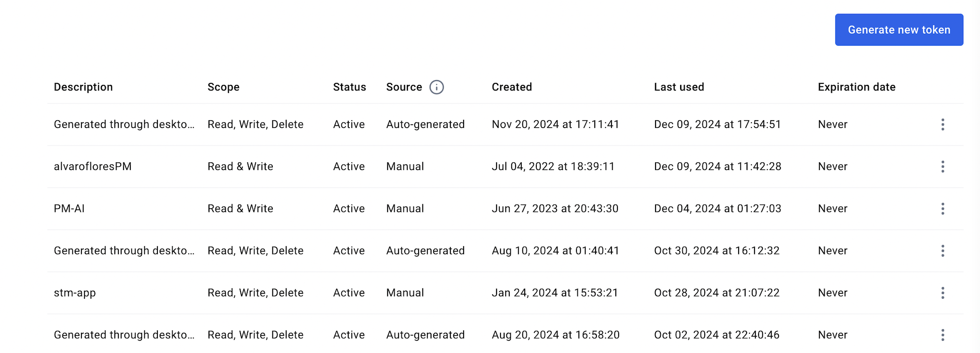Click the Manual source of the stm-app row
Viewport: 980px width, 353px height.
pos(405,293)
